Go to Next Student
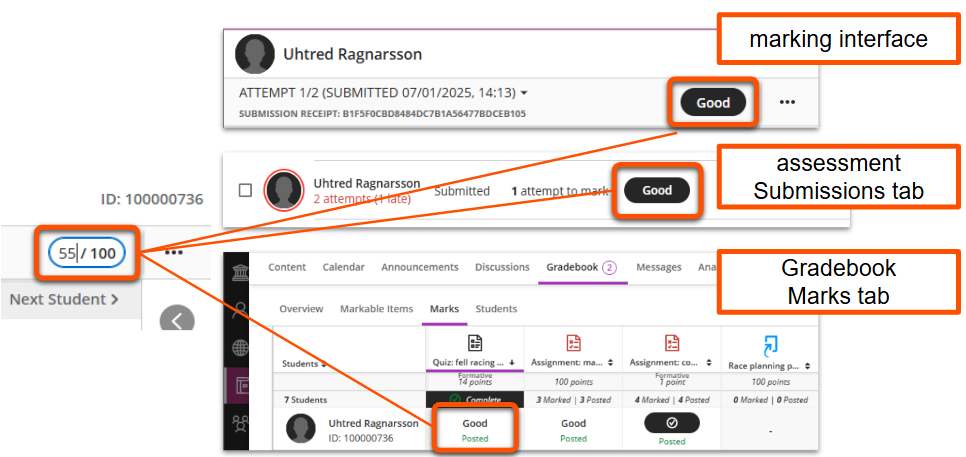This screenshot has height=457, width=966. (x=64, y=299)
